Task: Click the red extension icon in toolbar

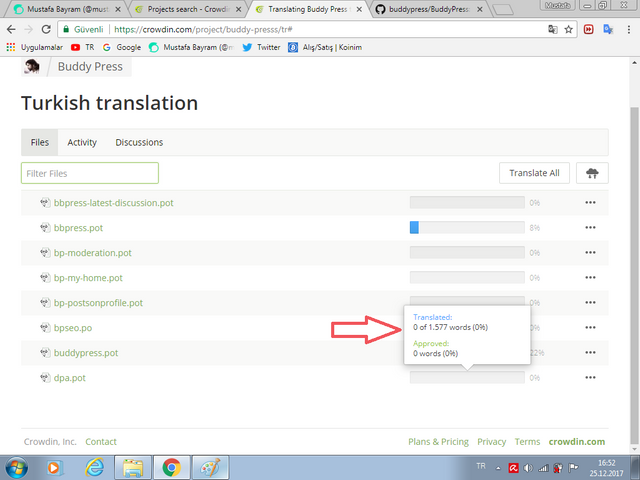Action: 588,29
